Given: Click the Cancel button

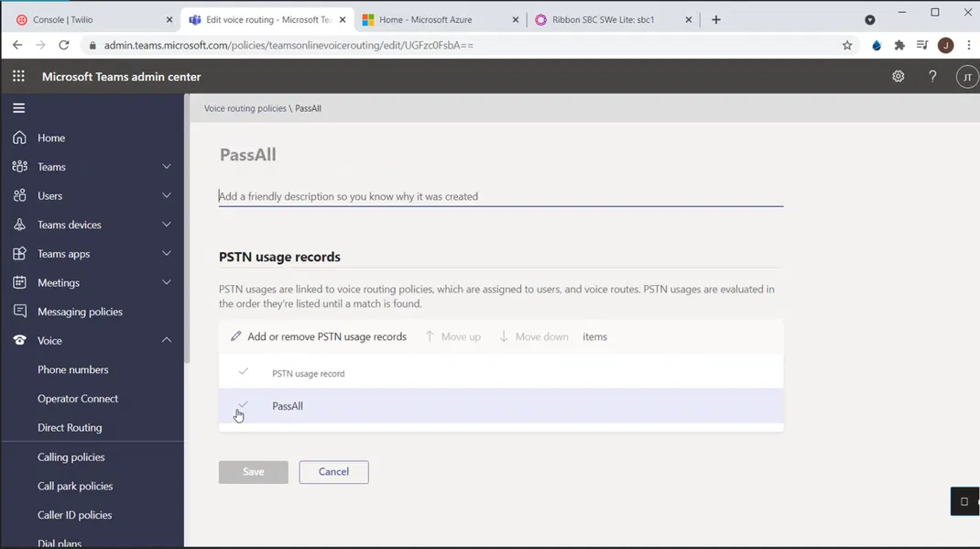Looking at the screenshot, I should [333, 472].
